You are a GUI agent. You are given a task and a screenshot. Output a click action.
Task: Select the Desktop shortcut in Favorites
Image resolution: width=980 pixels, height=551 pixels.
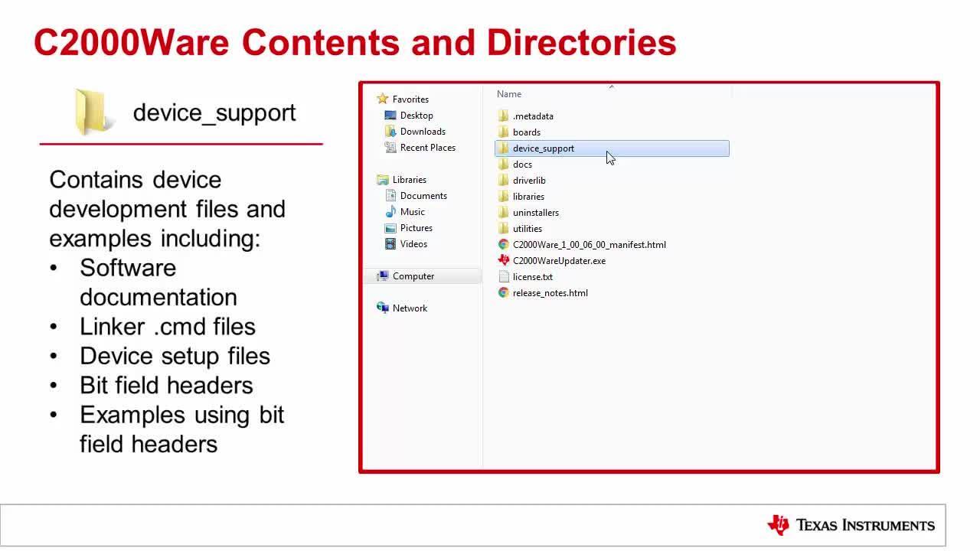(416, 116)
